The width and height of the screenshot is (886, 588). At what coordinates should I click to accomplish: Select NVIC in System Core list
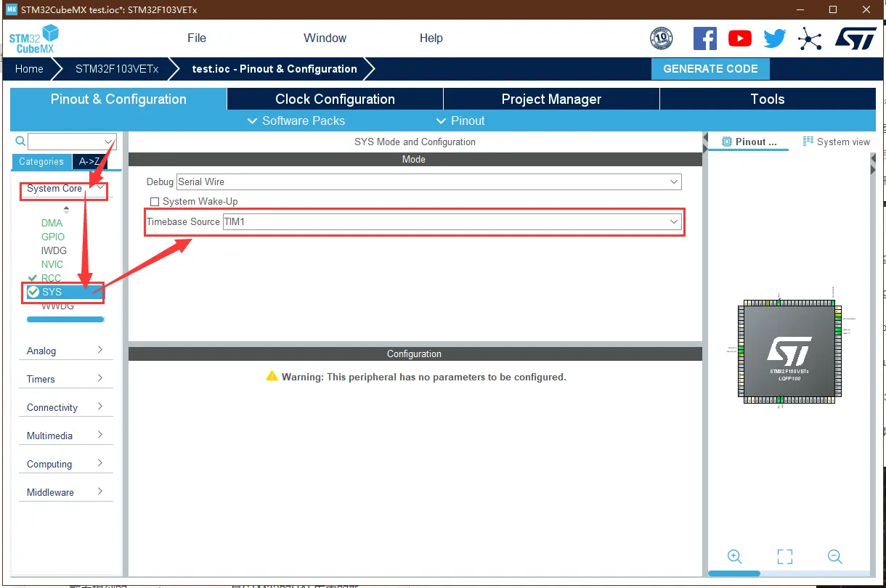(x=52, y=264)
